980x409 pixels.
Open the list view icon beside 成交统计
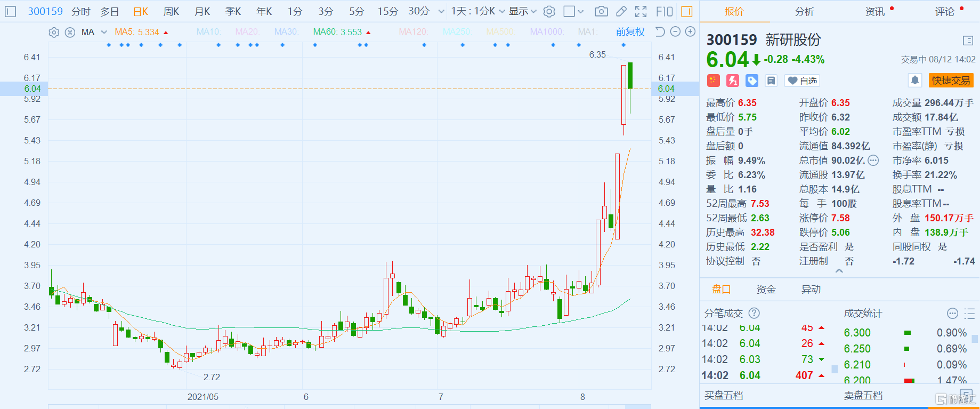[x=969, y=314]
